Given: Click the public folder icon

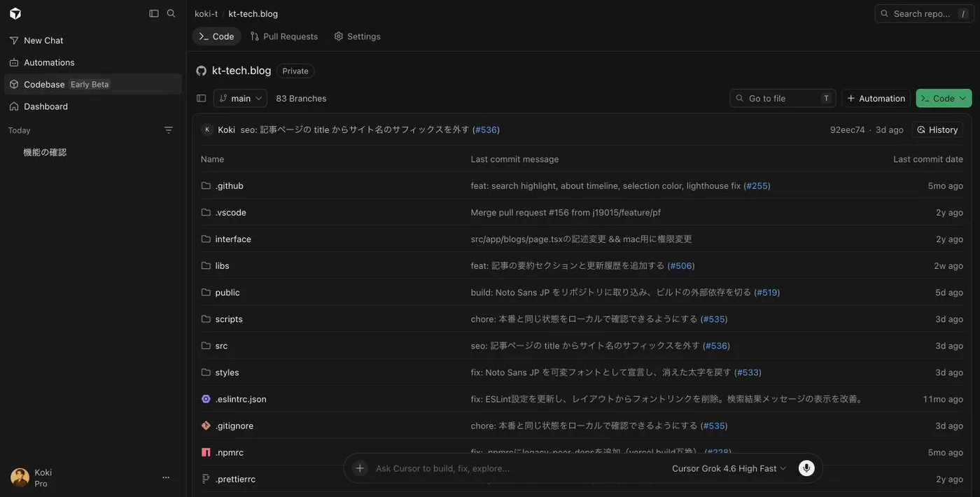Looking at the screenshot, I should pyautogui.click(x=206, y=292).
